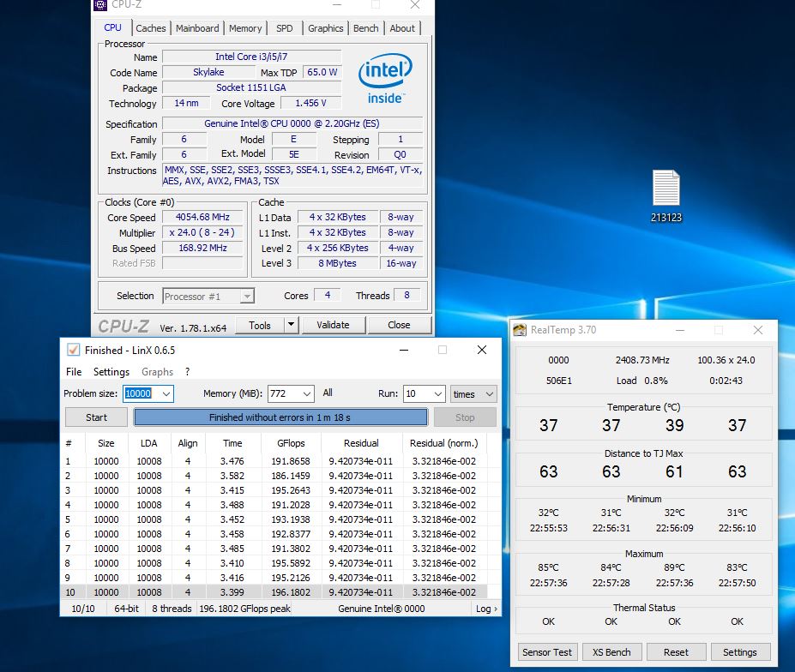Screen dimensions: 795x672
Task: Close the RealTemp window
Action: [x=758, y=330]
